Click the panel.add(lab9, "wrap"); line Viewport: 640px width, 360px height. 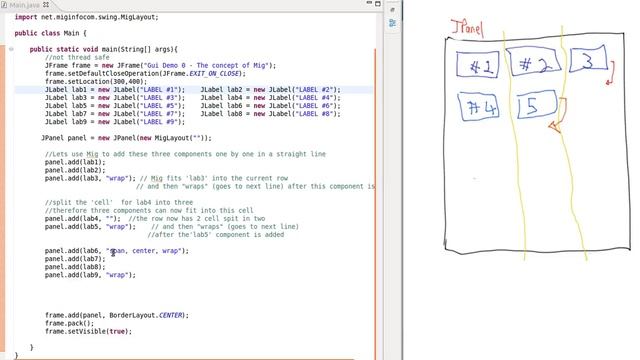click(x=90, y=275)
